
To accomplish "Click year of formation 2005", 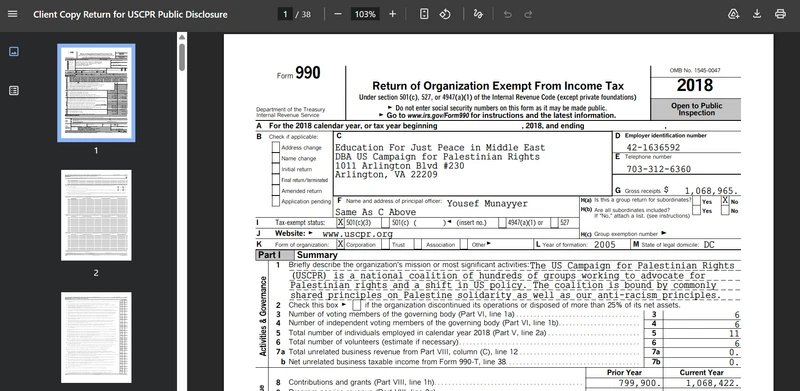I will 605,245.
